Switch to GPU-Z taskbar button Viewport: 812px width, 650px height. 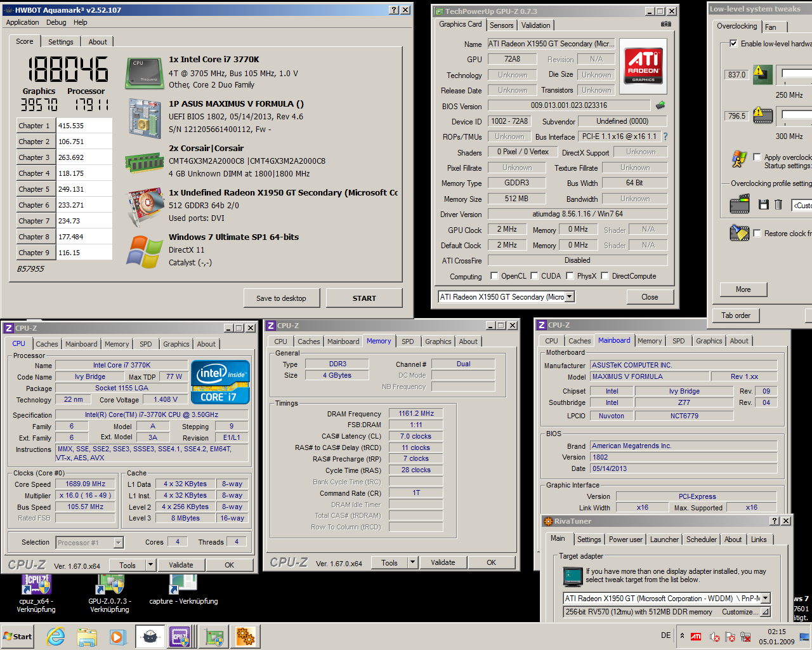pyautogui.click(x=214, y=637)
